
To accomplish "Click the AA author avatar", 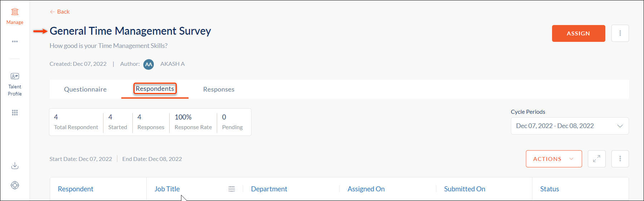I will pos(148,64).
